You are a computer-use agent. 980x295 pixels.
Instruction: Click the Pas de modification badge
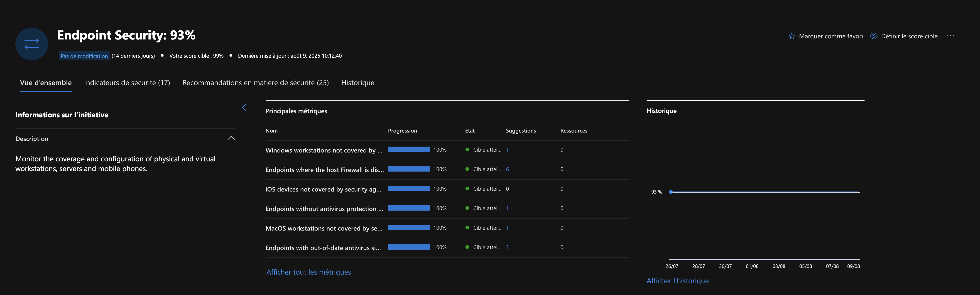[x=84, y=56]
